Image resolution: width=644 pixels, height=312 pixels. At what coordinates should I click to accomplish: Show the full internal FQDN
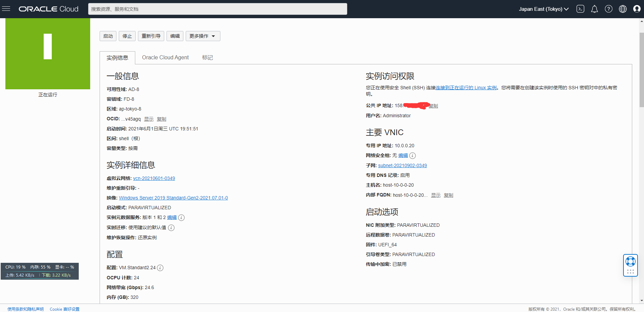tap(436, 195)
